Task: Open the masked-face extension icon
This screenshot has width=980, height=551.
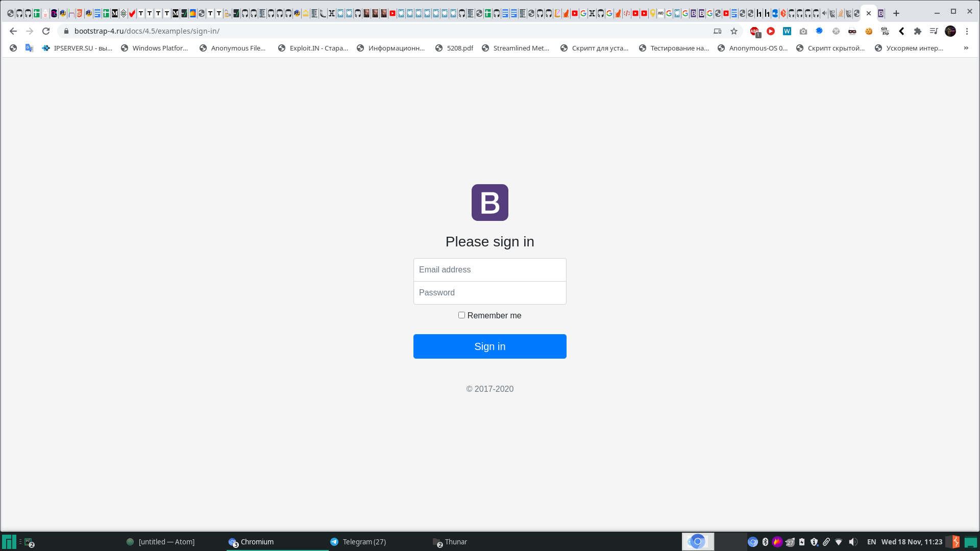Action: [x=852, y=31]
